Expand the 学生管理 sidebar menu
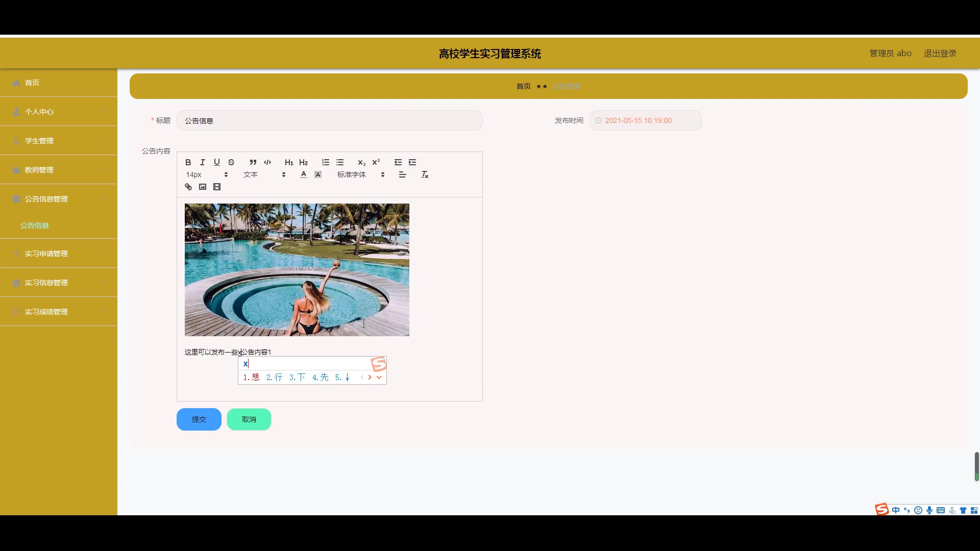The image size is (980, 551). 59,141
